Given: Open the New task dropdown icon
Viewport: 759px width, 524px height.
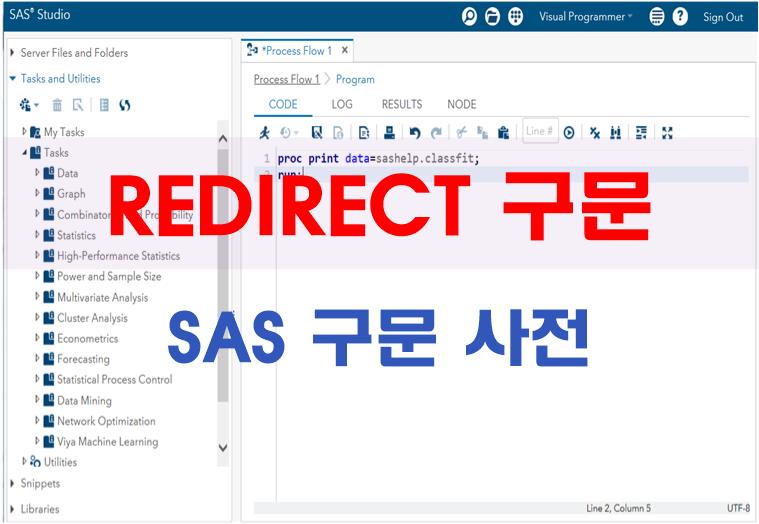Looking at the screenshot, I should tap(29, 105).
